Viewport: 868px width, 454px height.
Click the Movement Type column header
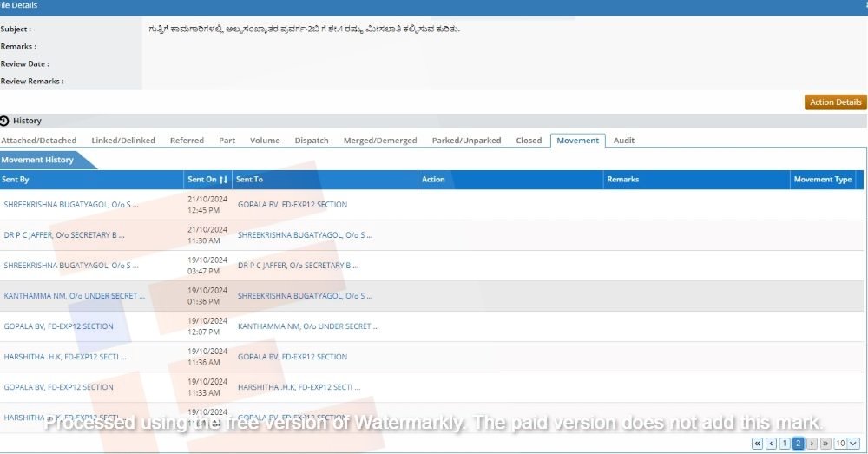tap(822, 180)
